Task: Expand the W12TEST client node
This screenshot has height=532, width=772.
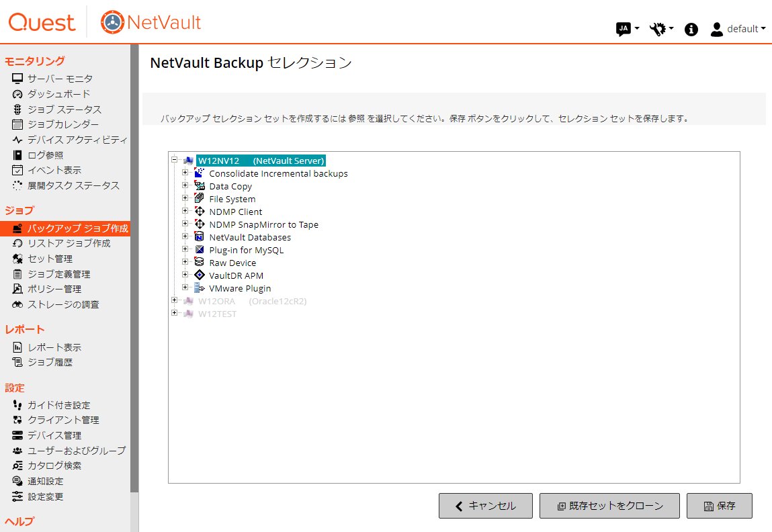Action: click(174, 313)
